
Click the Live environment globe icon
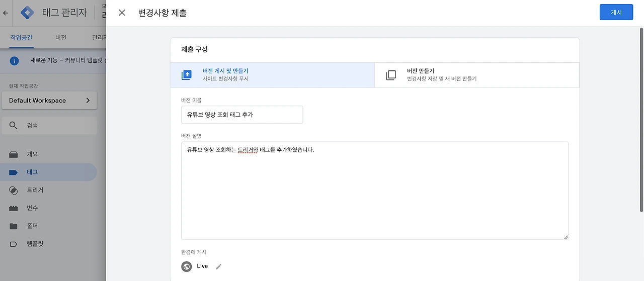pos(187,266)
